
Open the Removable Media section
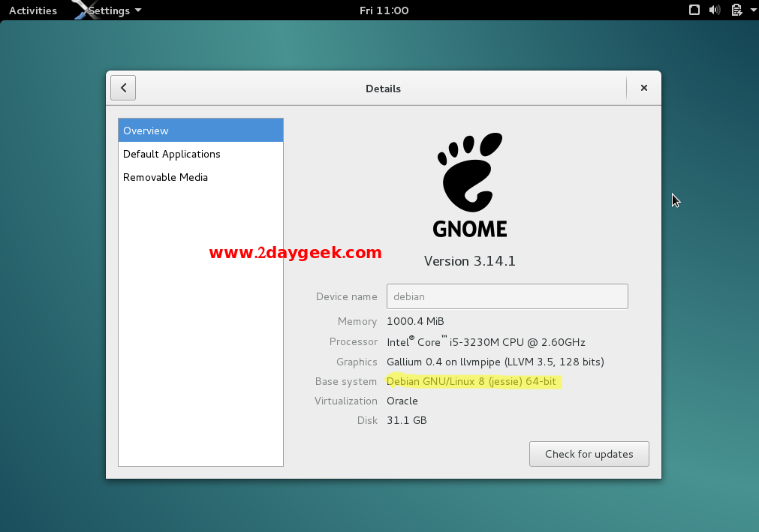tap(165, 177)
